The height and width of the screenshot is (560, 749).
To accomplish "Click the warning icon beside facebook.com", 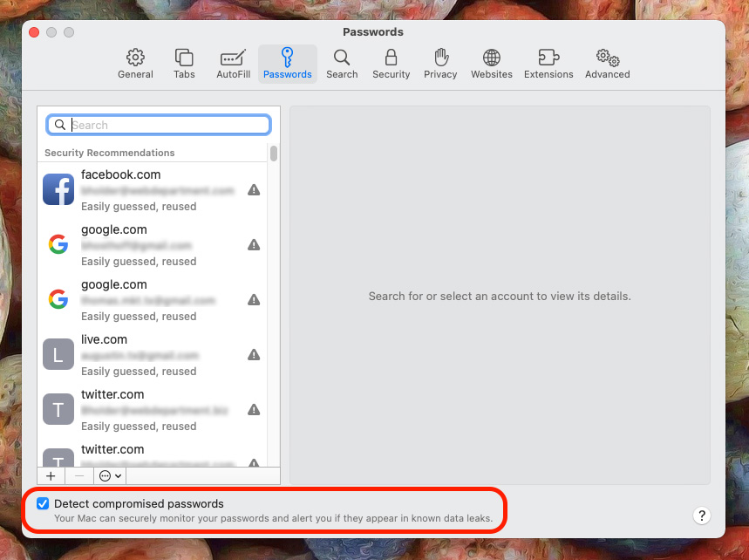I will (254, 190).
